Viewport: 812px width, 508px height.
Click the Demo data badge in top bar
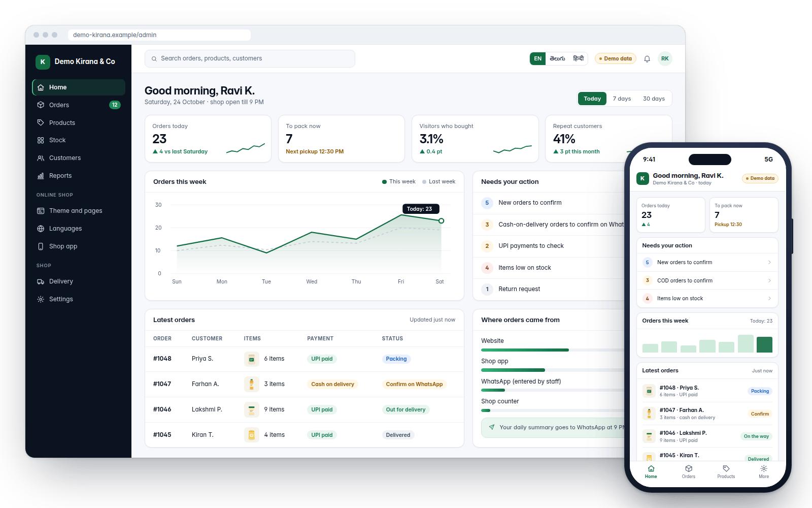pos(616,59)
